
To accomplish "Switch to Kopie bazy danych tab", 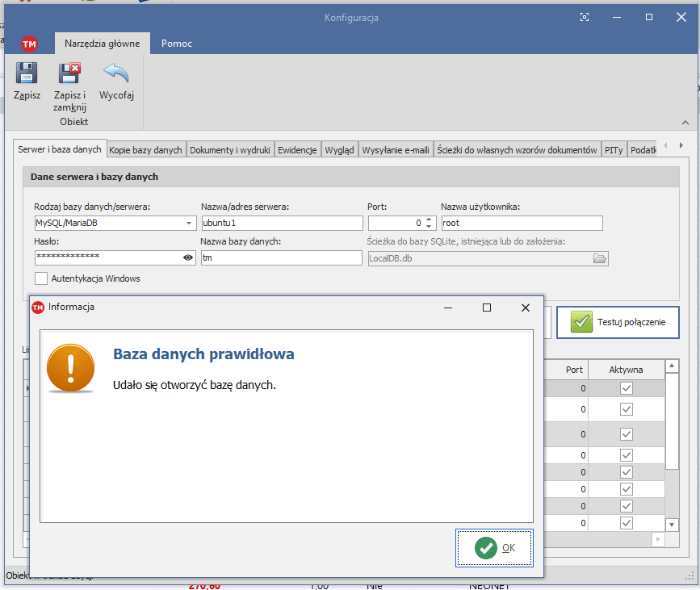I will pos(146,150).
